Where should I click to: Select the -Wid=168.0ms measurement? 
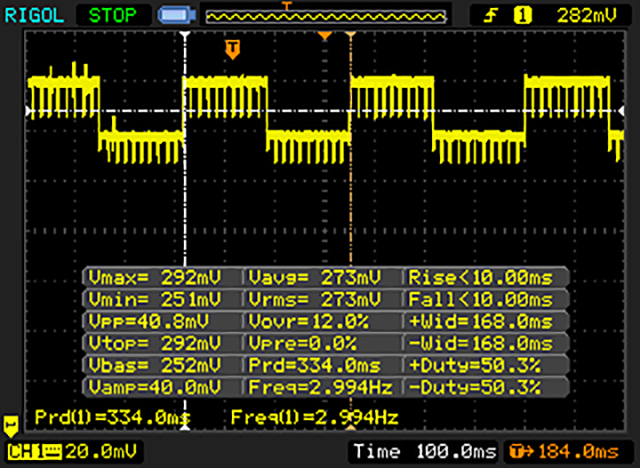[480, 343]
